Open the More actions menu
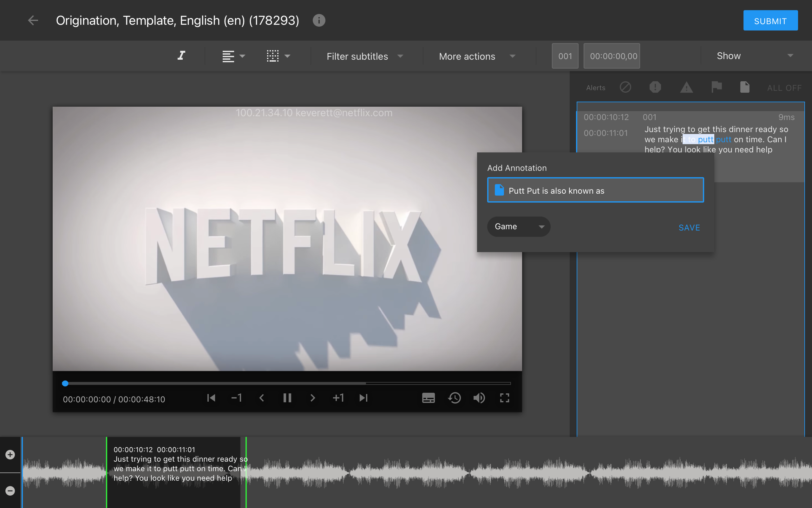This screenshot has width=812, height=508. tap(477, 56)
